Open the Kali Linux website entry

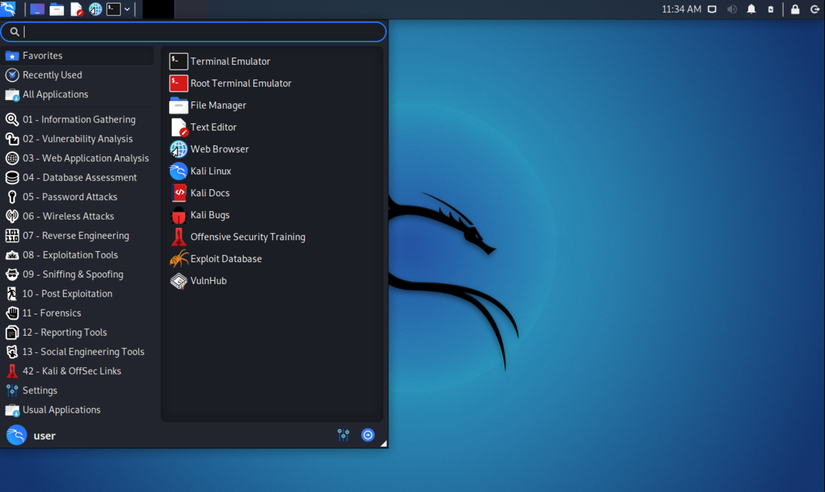tap(272, 171)
